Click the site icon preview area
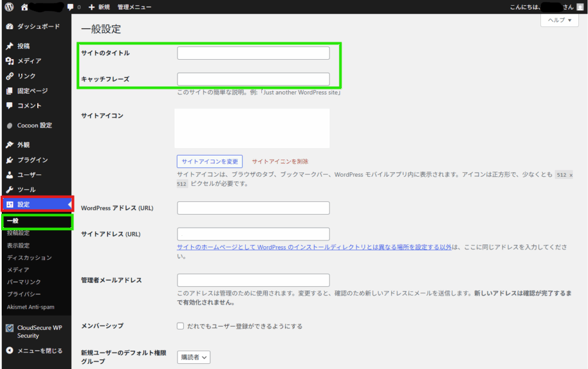 coord(252,129)
